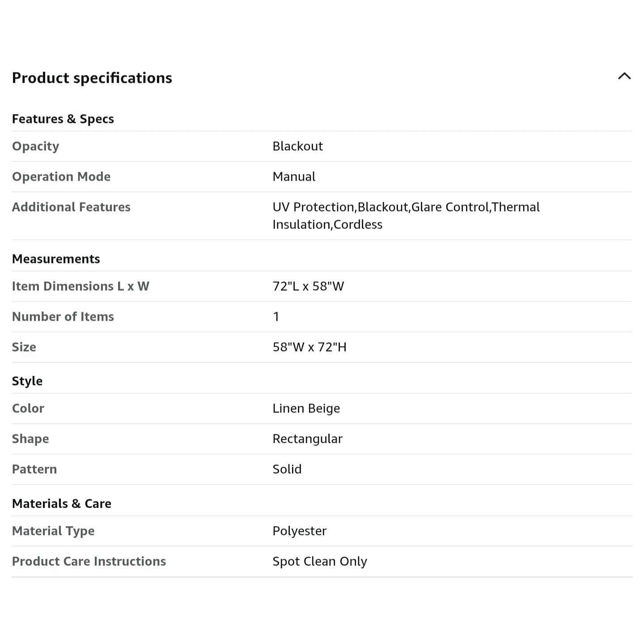Select the 58"W x 72"H size value
Image resolution: width=644 pixels, height=644 pixels.
[310, 347]
